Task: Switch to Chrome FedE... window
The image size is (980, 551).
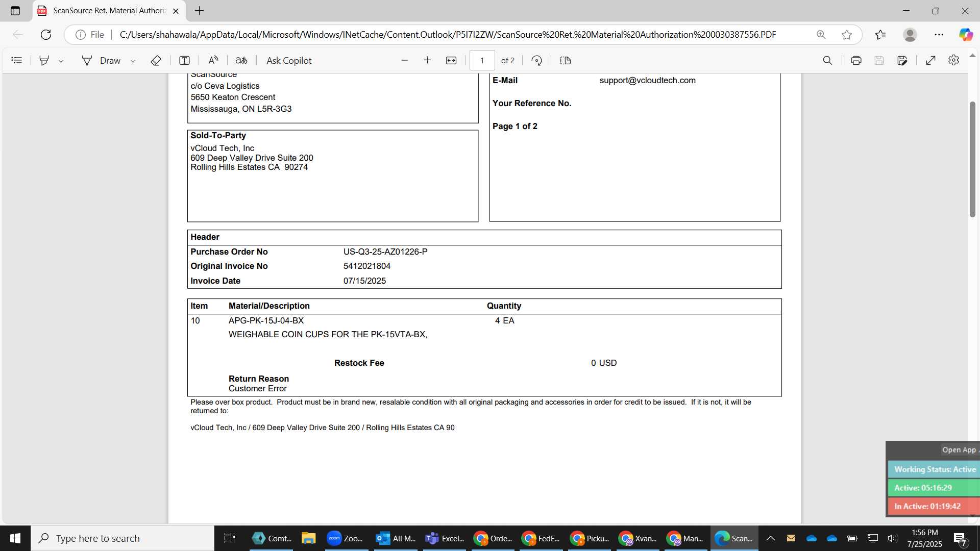Action: tap(541, 538)
